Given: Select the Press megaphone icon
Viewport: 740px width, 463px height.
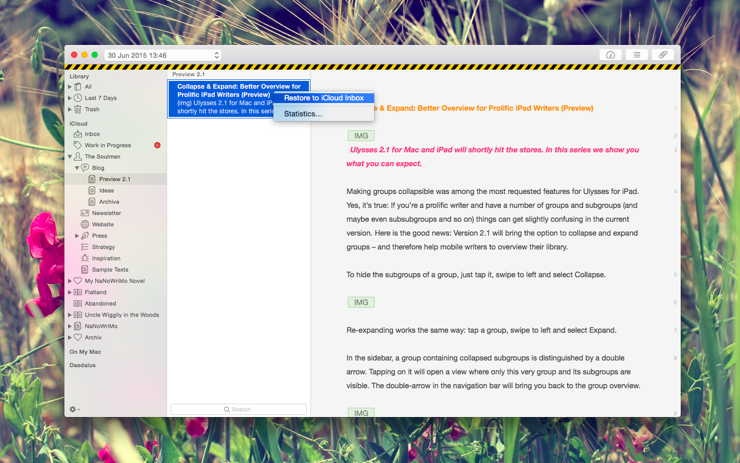Looking at the screenshot, I should point(85,236).
